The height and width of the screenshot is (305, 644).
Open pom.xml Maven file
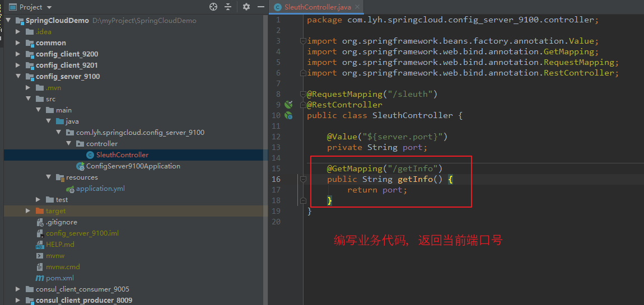[x=60, y=278]
